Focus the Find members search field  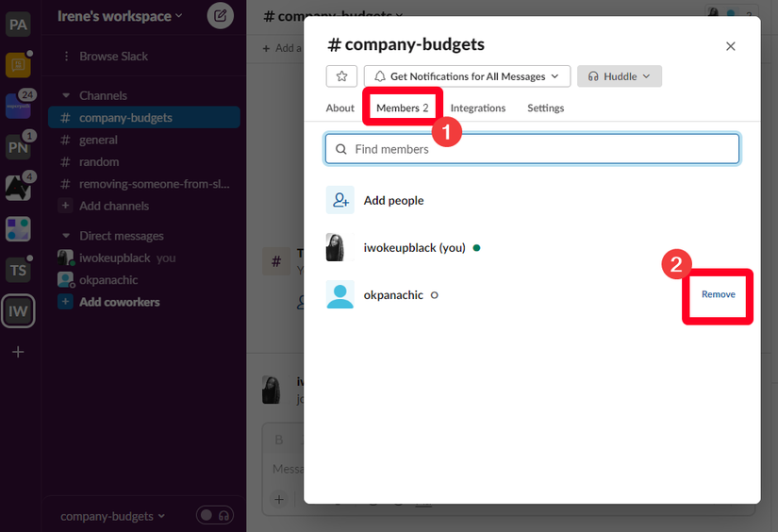click(532, 149)
